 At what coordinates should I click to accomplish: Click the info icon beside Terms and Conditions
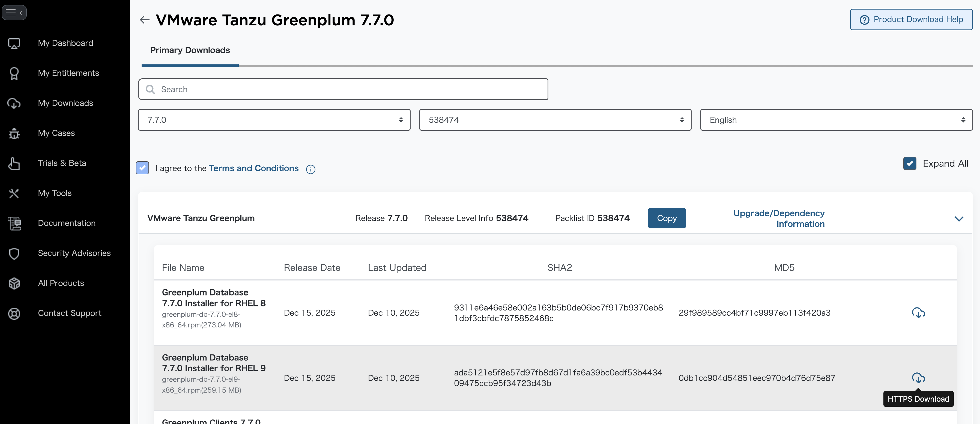310,169
